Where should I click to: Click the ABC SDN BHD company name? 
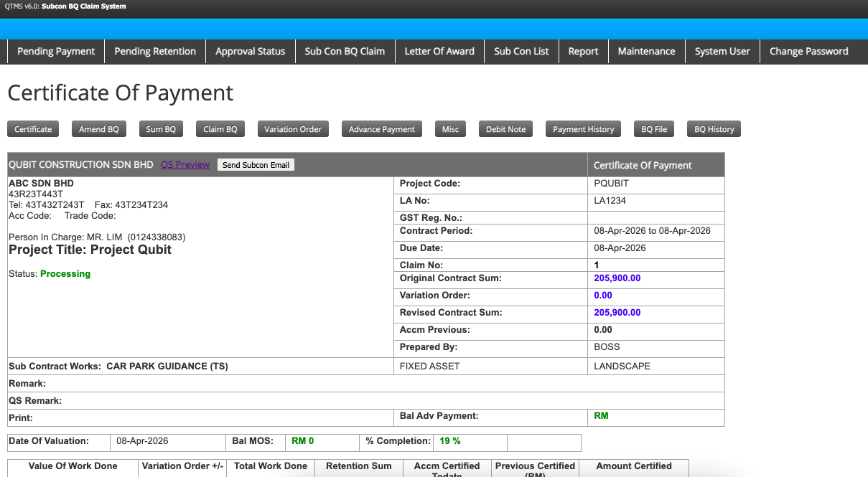41,184
